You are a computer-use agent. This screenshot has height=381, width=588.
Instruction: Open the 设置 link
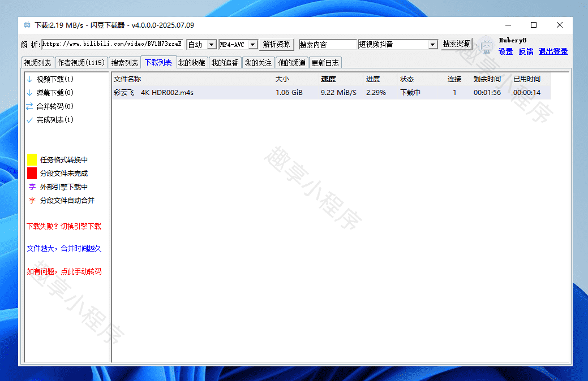505,51
